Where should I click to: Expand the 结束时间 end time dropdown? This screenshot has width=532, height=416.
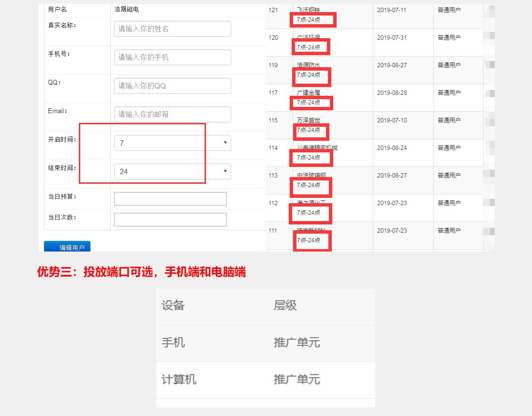[x=172, y=172]
